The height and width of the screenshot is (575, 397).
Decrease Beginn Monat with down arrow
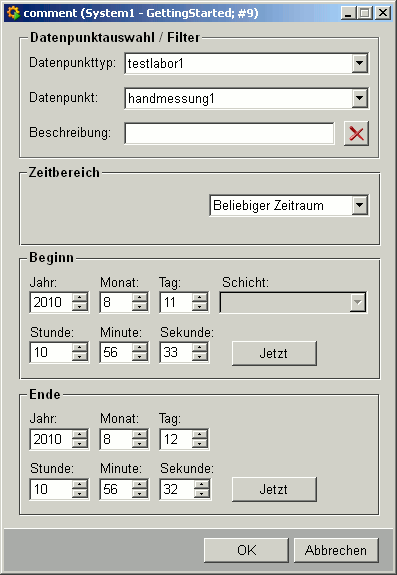click(140, 307)
